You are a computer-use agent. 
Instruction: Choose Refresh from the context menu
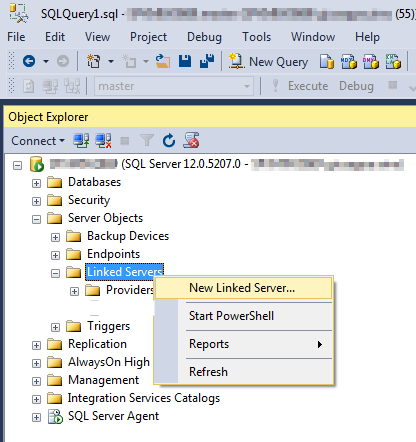tap(244, 372)
